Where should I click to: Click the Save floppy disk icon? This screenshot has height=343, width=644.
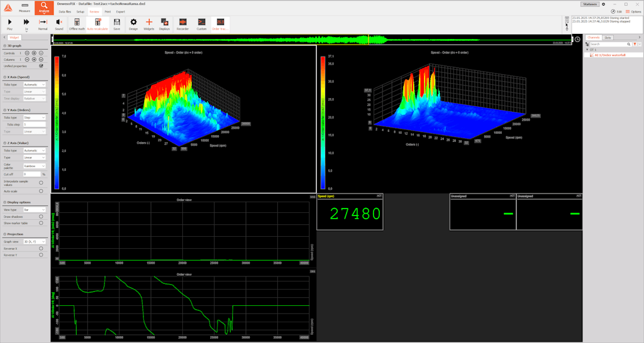tap(116, 22)
